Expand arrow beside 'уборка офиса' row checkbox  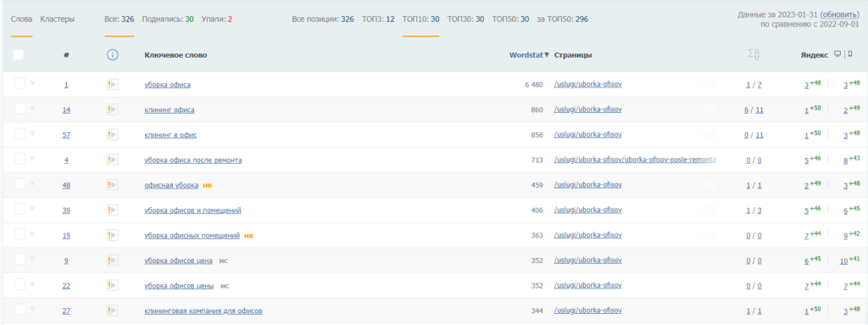[x=32, y=83]
